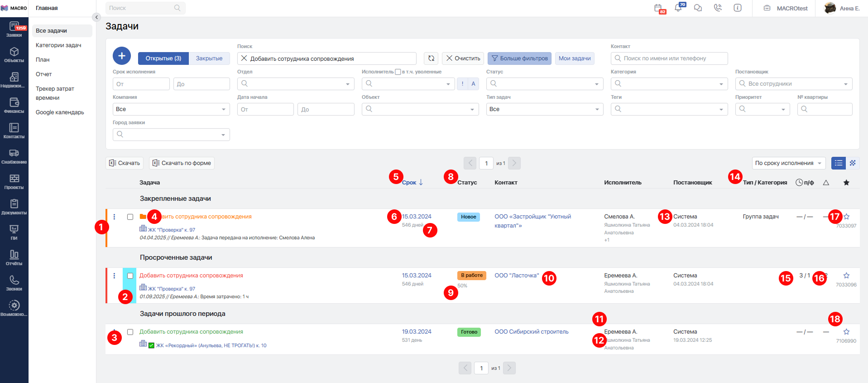Click the blue plus button to add task
This screenshot has width=868, height=383.
[x=121, y=56]
